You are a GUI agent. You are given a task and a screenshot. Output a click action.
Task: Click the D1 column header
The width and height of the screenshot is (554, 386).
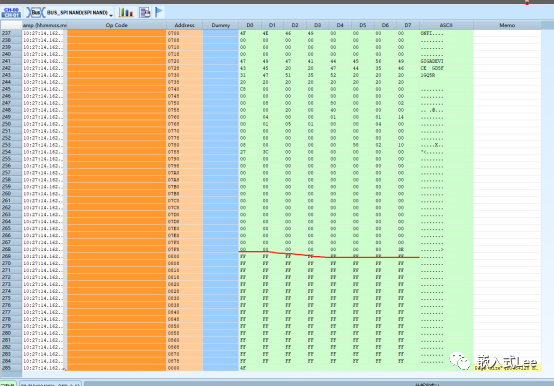272,25
